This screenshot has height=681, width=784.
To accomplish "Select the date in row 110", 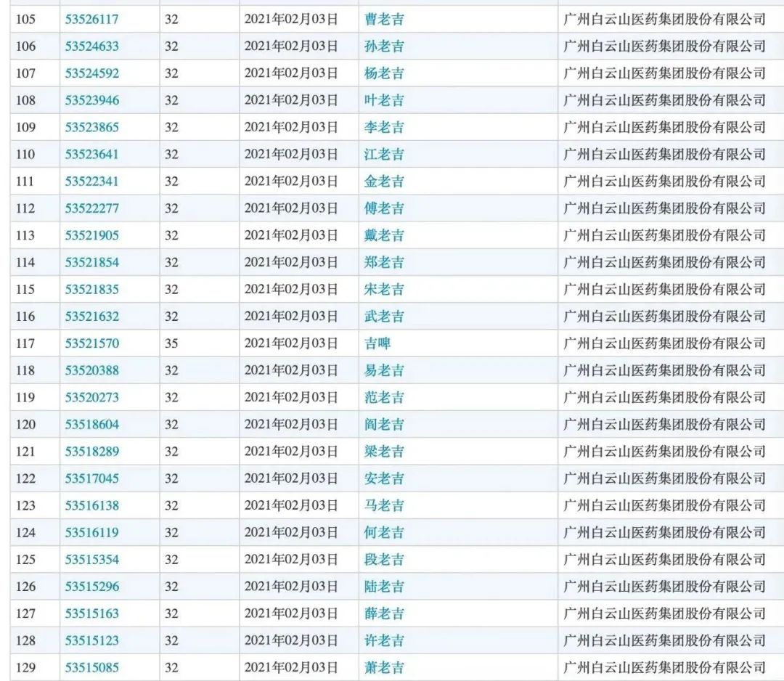I will tap(291, 155).
